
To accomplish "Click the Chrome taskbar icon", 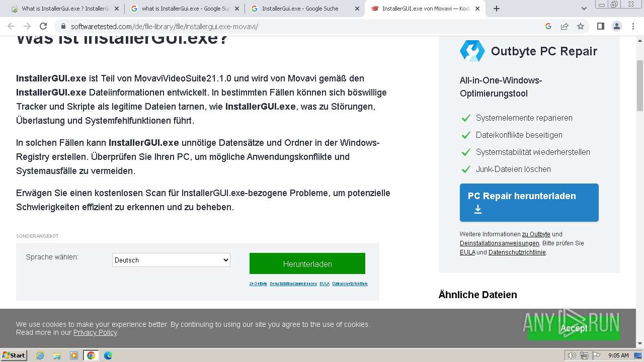I will 91,355.
